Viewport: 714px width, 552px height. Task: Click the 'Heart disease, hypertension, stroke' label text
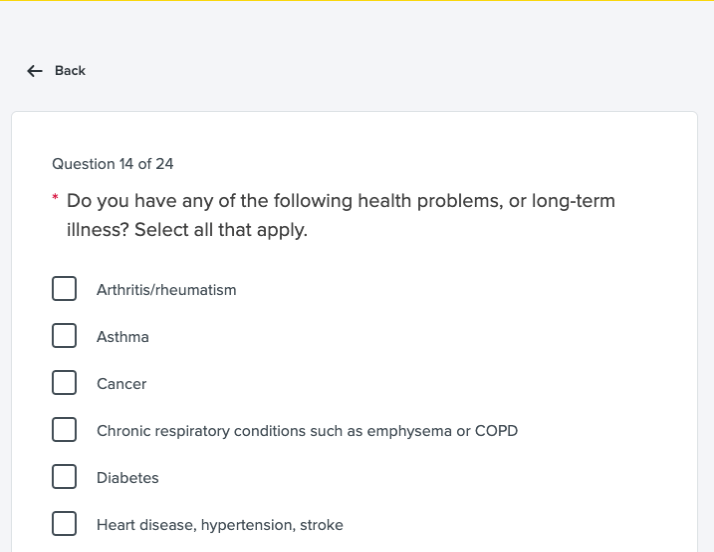pos(219,525)
